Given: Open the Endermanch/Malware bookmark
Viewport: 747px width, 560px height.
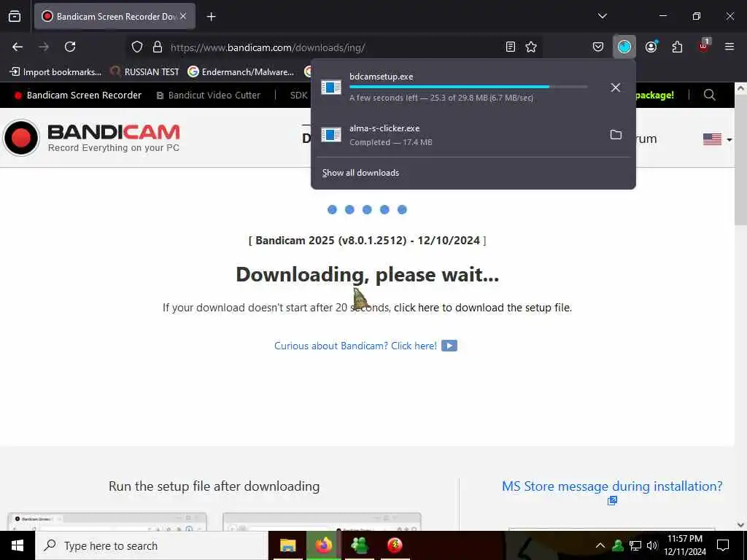Looking at the screenshot, I should click(x=241, y=72).
